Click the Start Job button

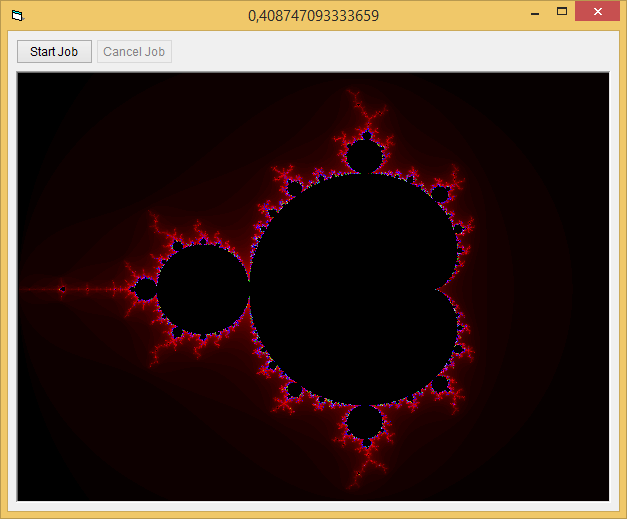[x=55, y=52]
